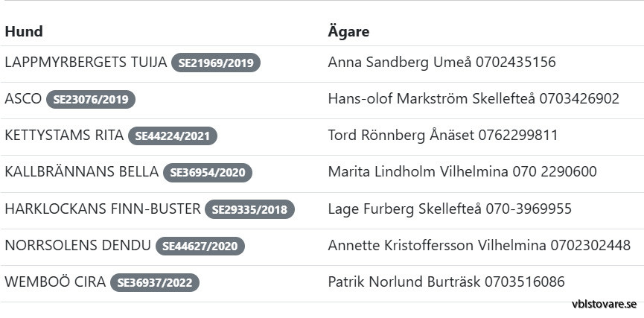The height and width of the screenshot is (318, 644).
Task: Select the SE44627/2020 badge for Norrsolens Dendu
Action: 200,246
